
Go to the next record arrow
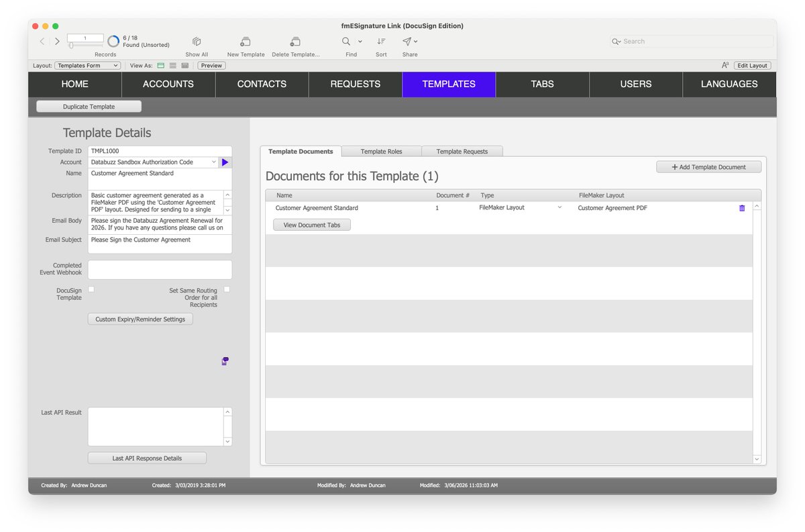pos(57,42)
